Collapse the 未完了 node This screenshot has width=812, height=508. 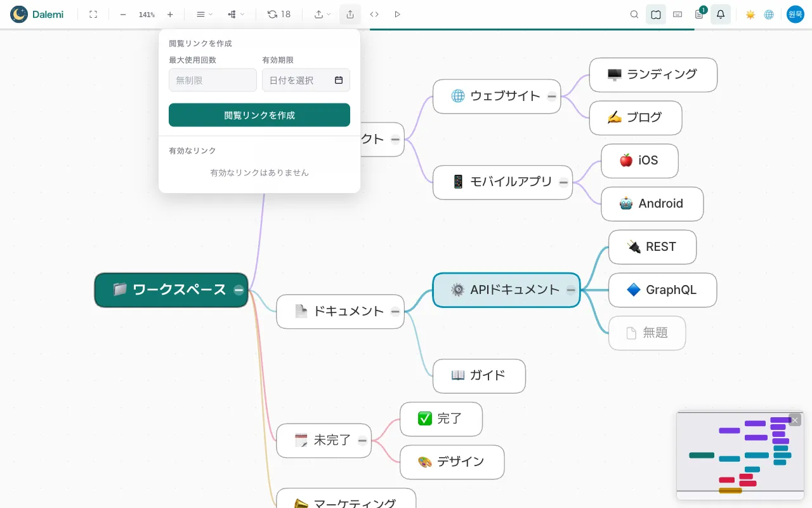tap(362, 440)
